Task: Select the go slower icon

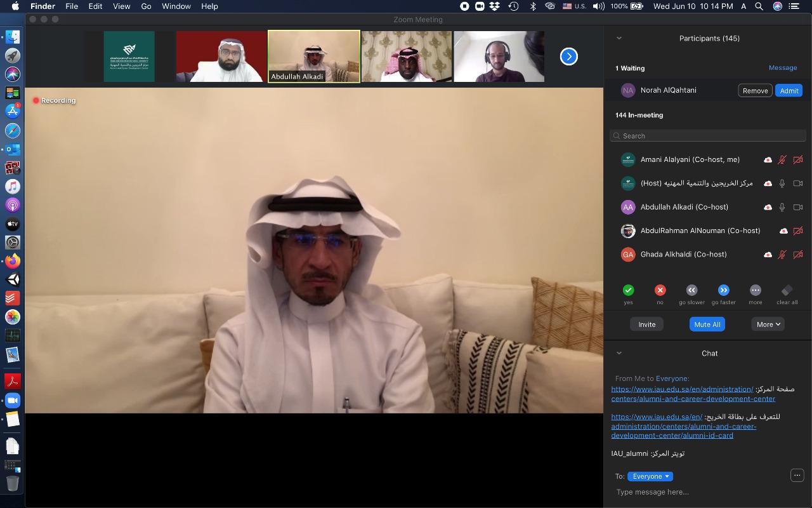Action: tap(691, 290)
